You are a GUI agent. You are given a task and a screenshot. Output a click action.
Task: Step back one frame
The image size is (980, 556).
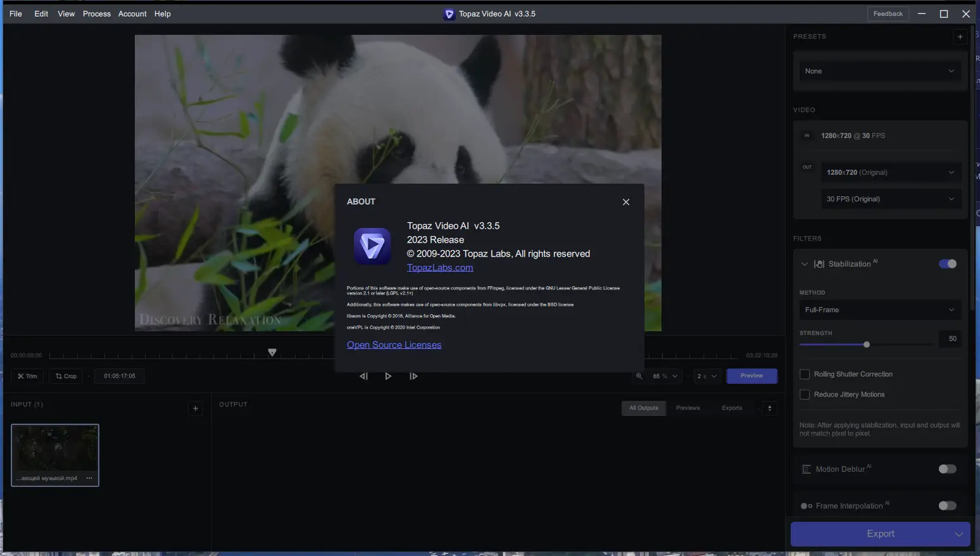click(x=363, y=376)
